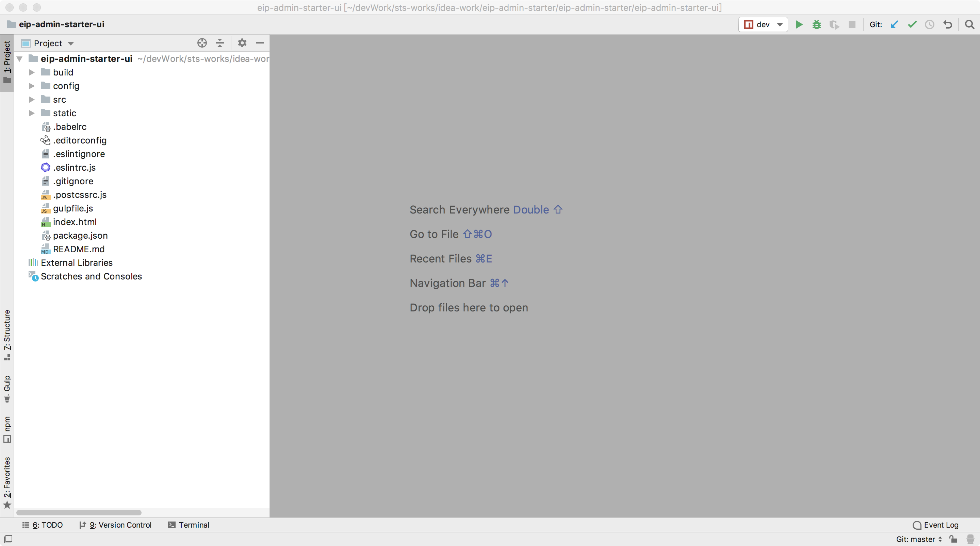Show Git history with the clock icon
This screenshot has width=980, height=546.
click(929, 25)
